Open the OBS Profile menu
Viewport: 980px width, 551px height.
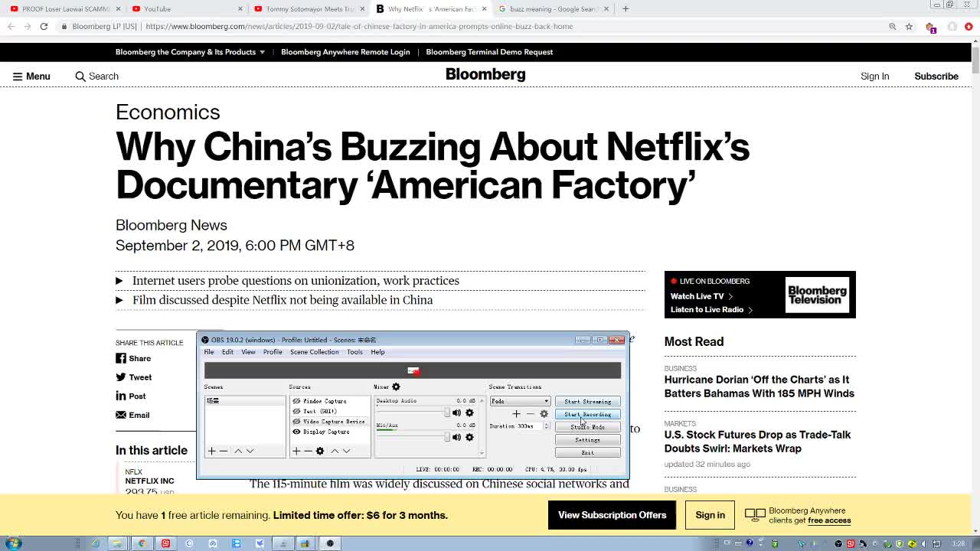[x=273, y=352]
